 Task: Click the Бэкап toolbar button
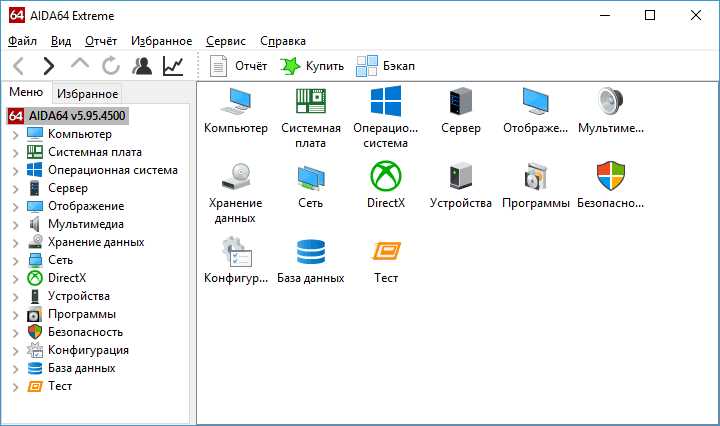[x=385, y=66]
